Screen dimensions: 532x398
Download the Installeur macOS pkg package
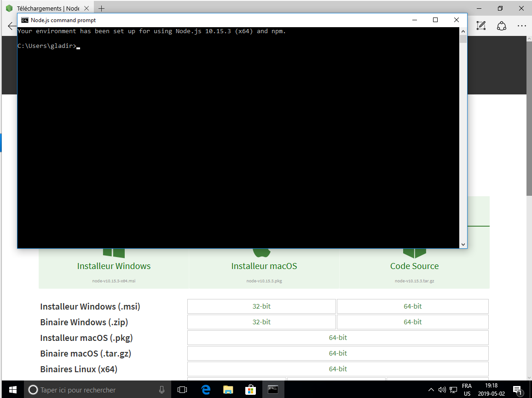pos(264,266)
